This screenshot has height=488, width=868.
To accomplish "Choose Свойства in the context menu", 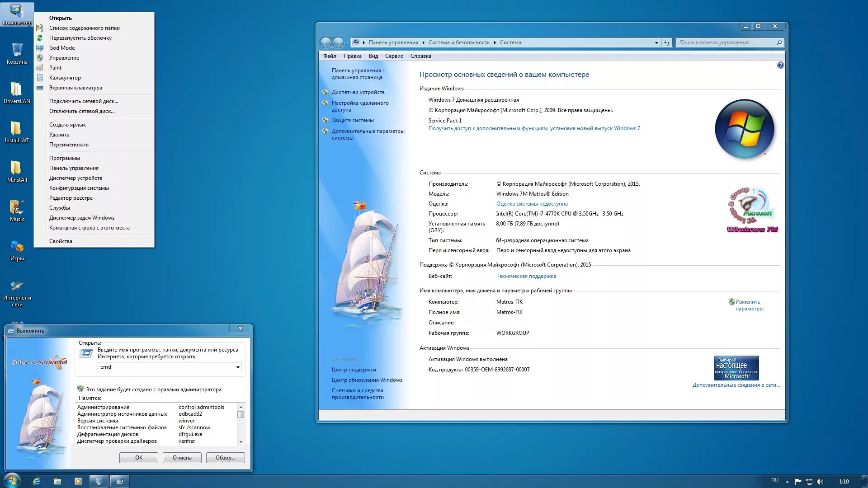I will pos(61,241).
